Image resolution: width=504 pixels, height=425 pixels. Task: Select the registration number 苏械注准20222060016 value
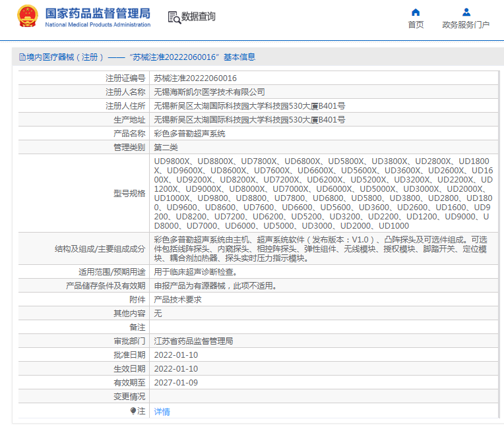click(195, 78)
